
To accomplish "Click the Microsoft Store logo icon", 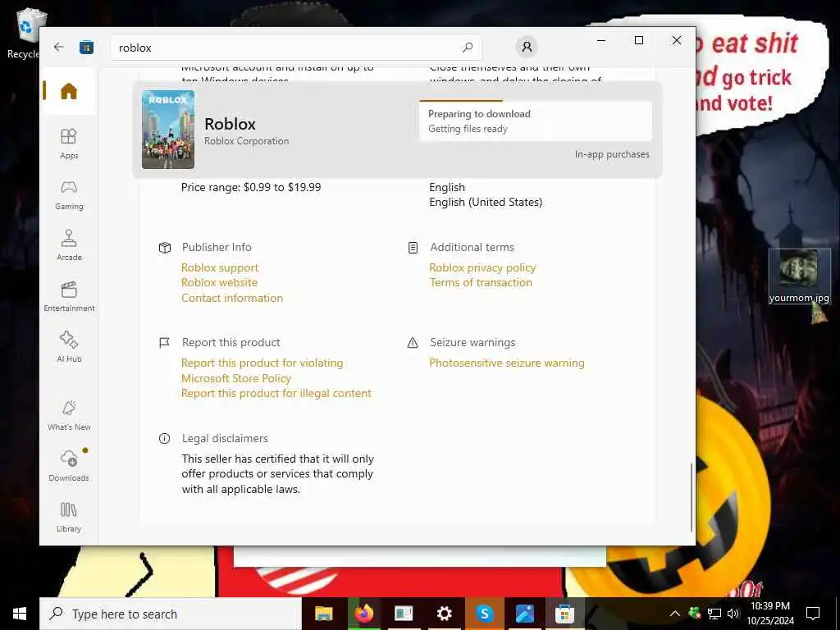I will (86, 48).
